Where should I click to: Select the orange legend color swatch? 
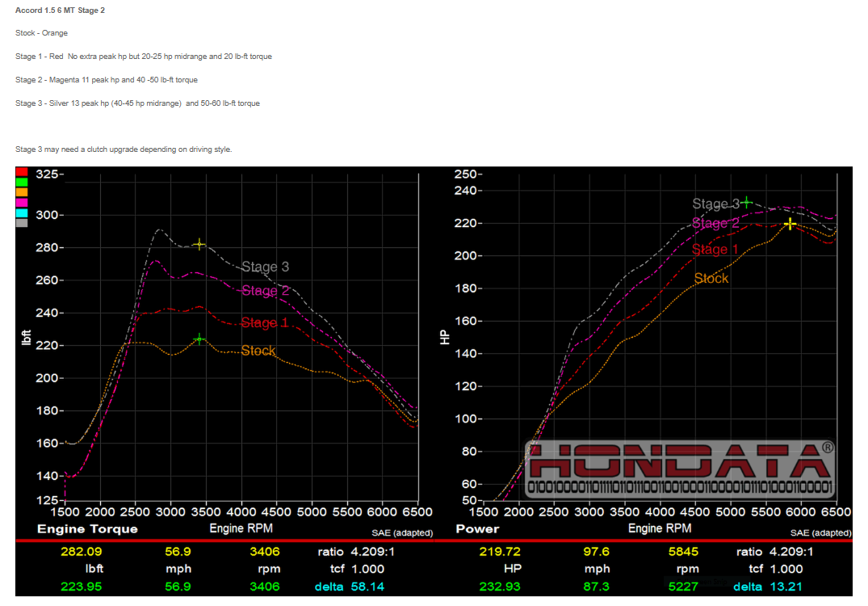coord(22,192)
